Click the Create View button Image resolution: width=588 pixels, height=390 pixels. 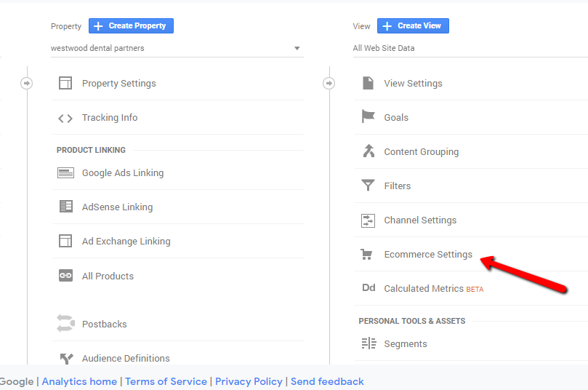(413, 26)
